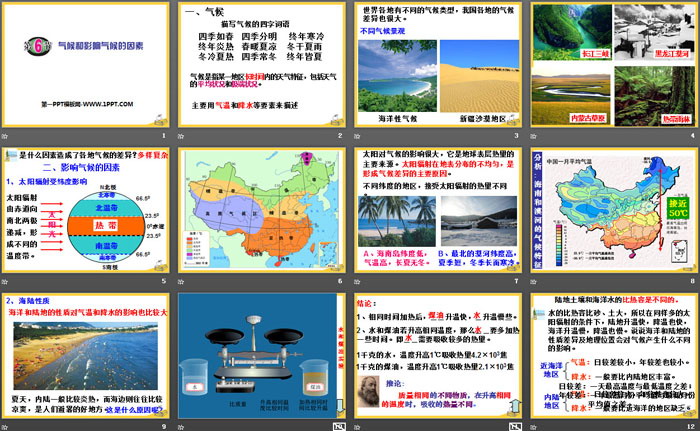Click slide number 3 label
This screenshot has width=700, height=431.
[x=516, y=135]
